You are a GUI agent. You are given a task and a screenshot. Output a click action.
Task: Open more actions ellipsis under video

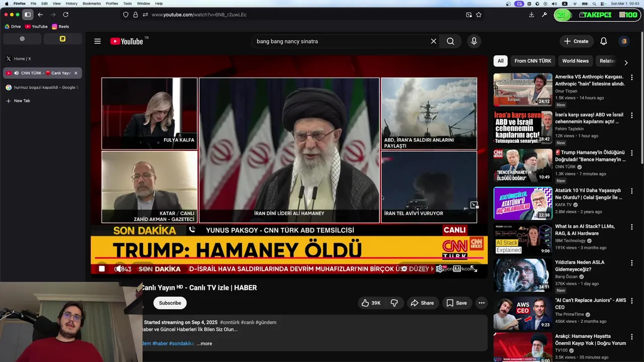coord(481,303)
